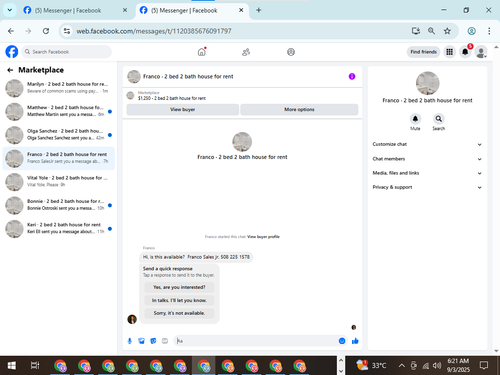Viewport: 500px width, 375px height.
Task: Show hidden system tray icons chevron
Action: pos(402,366)
